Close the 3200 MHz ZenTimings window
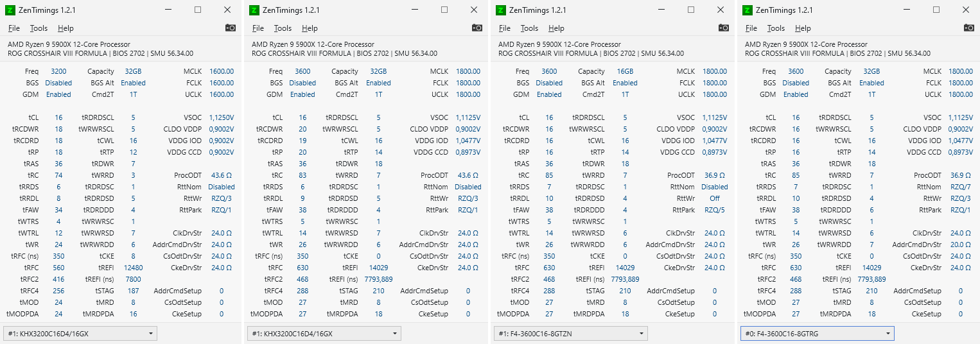 click(227, 10)
